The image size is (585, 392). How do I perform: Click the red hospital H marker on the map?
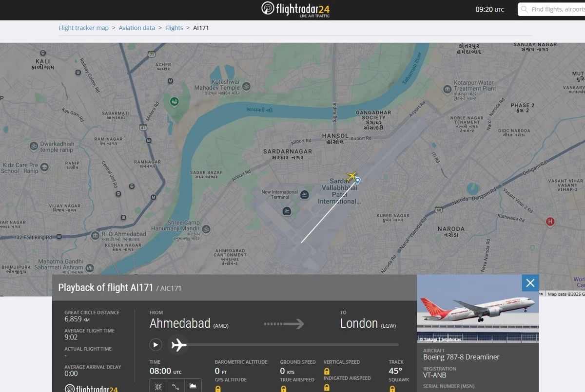(x=550, y=222)
